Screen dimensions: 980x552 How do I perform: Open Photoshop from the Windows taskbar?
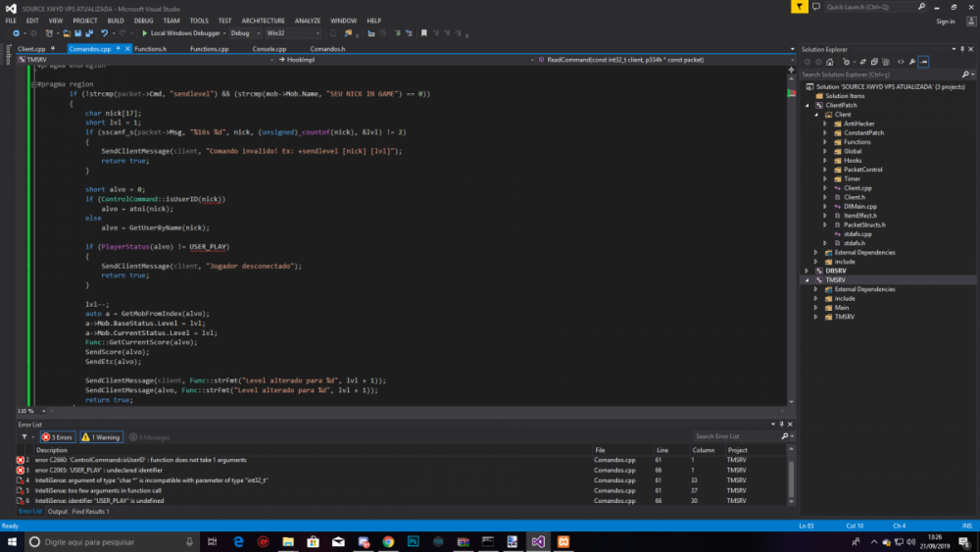pyautogui.click(x=414, y=541)
